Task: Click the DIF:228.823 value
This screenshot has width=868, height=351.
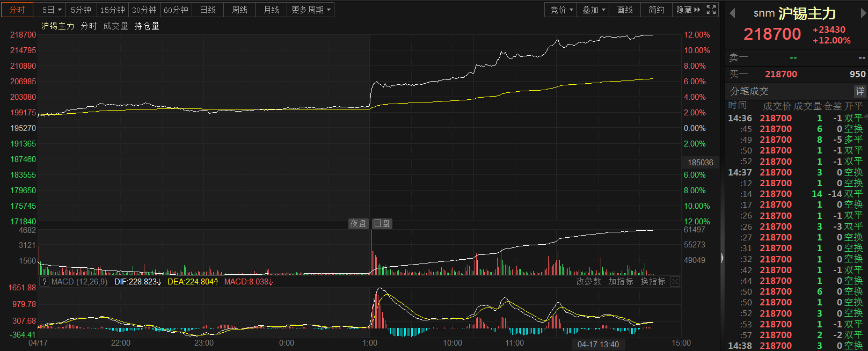Action: point(137,282)
